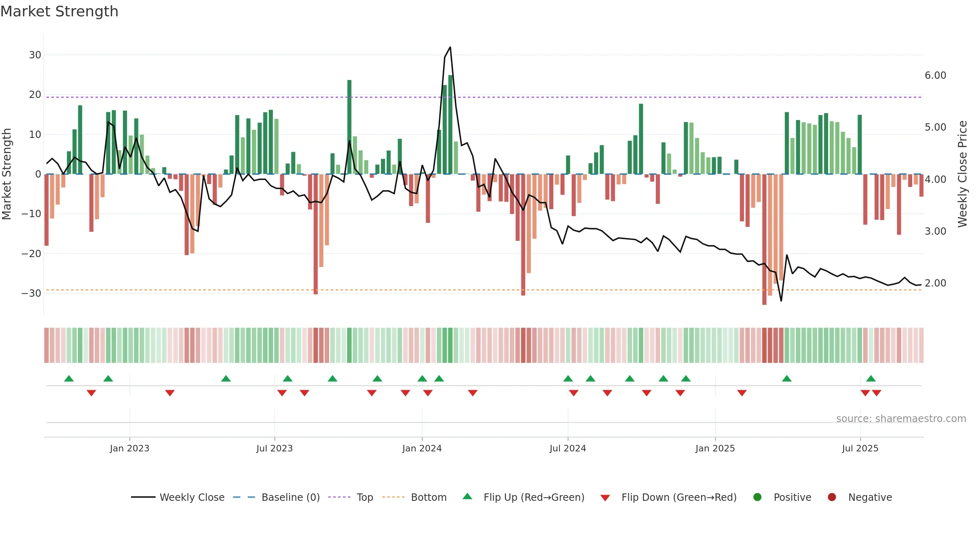Viewport: 980px width, 551px height.
Task: Toggle the Negative legend label
Action: tap(870, 497)
